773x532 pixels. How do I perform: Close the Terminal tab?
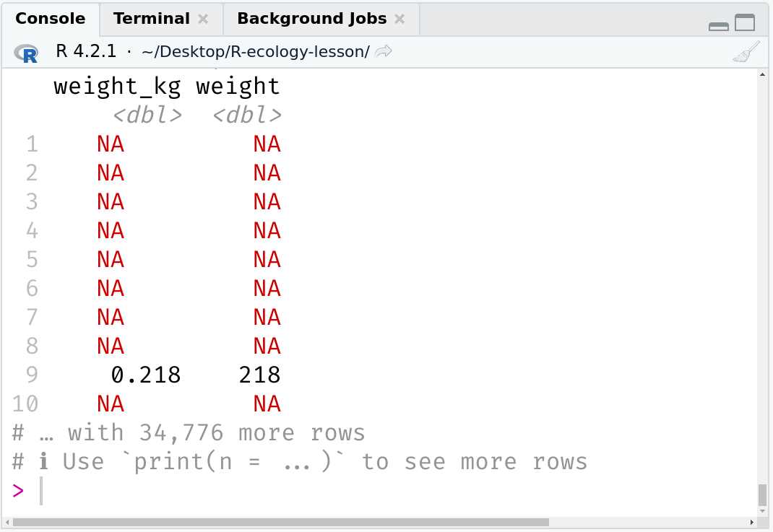tap(203, 19)
